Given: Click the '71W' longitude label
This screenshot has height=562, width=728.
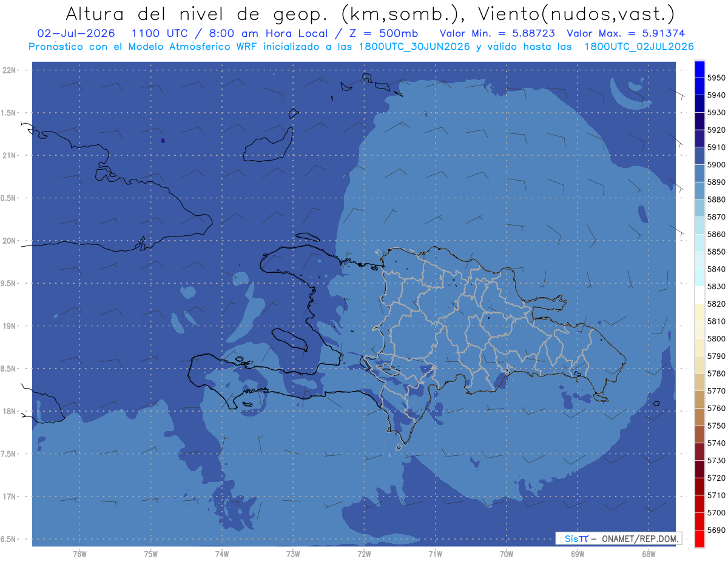Looking at the screenshot, I should (x=435, y=554).
